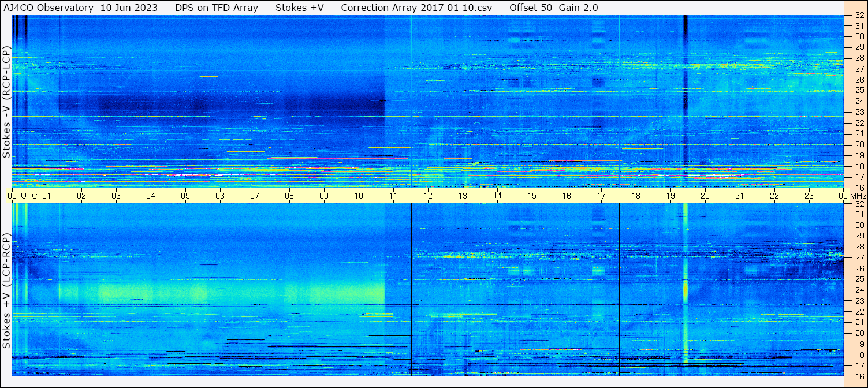Image resolution: width=868 pixels, height=388 pixels.
Task: Select hour 20 on the UTC time axis
Action: tap(705, 196)
